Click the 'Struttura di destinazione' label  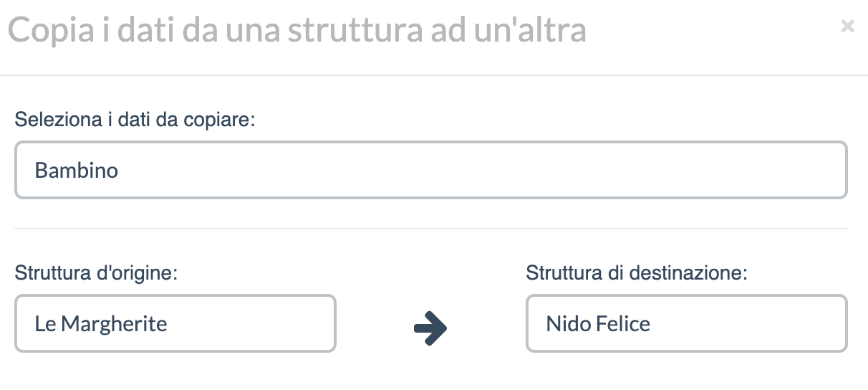(637, 273)
